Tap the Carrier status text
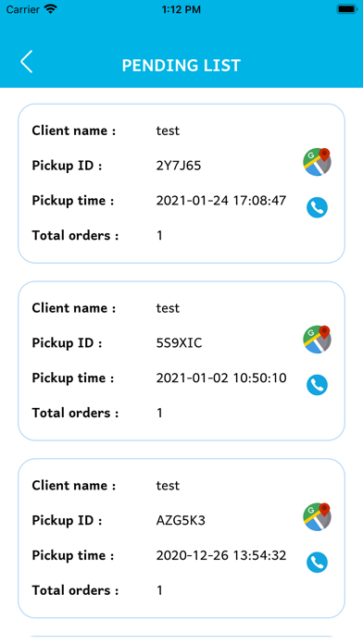The image size is (363, 644). click(22, 9)
